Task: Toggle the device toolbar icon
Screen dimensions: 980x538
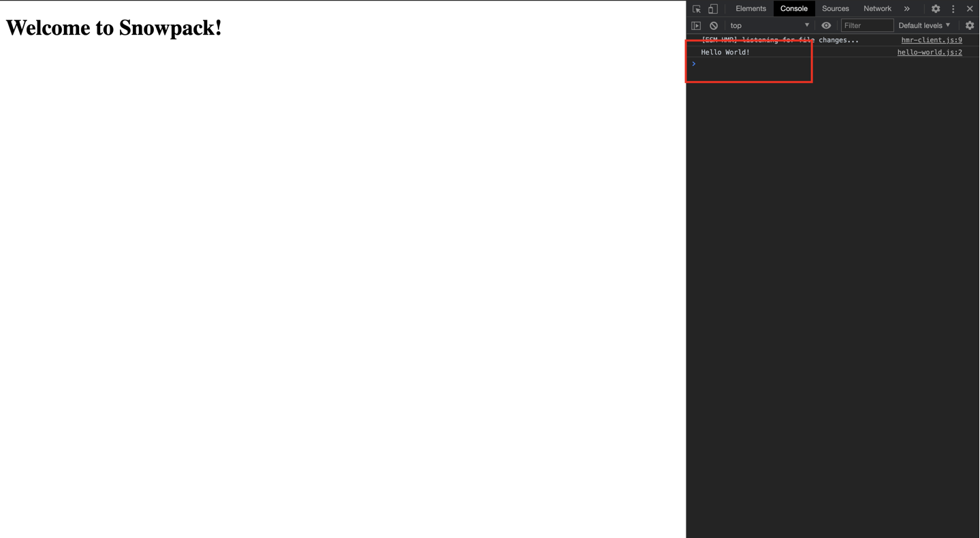Action: (x=712, y=9)
